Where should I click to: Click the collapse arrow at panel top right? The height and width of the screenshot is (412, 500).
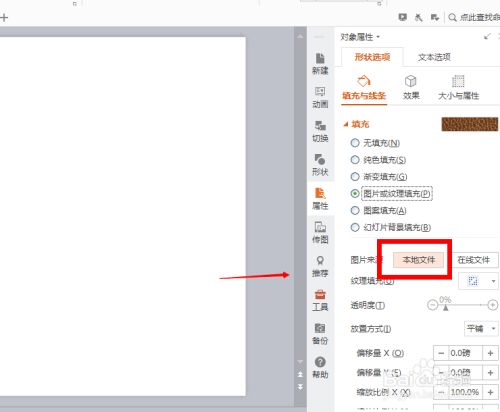(487, 36)
